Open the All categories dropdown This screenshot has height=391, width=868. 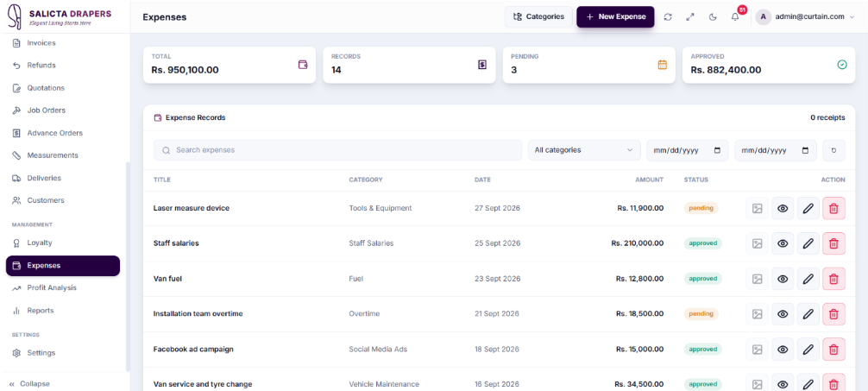point(584,150)
